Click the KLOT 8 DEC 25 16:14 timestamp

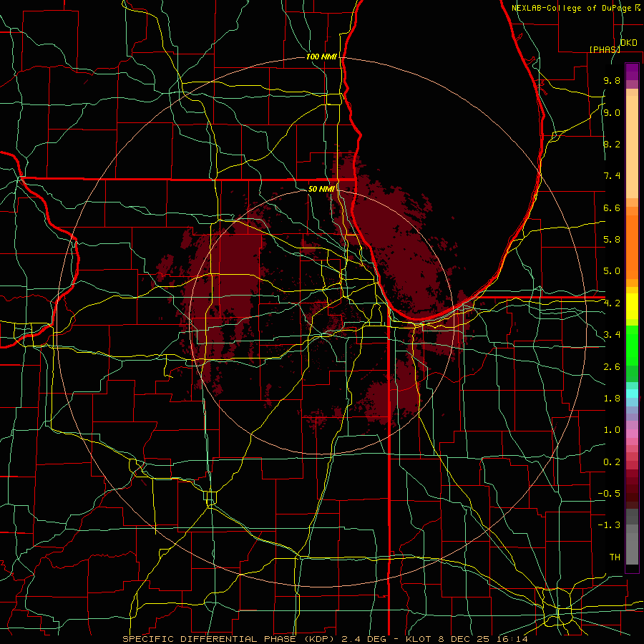pyautogui.click(x=468, y=639)
